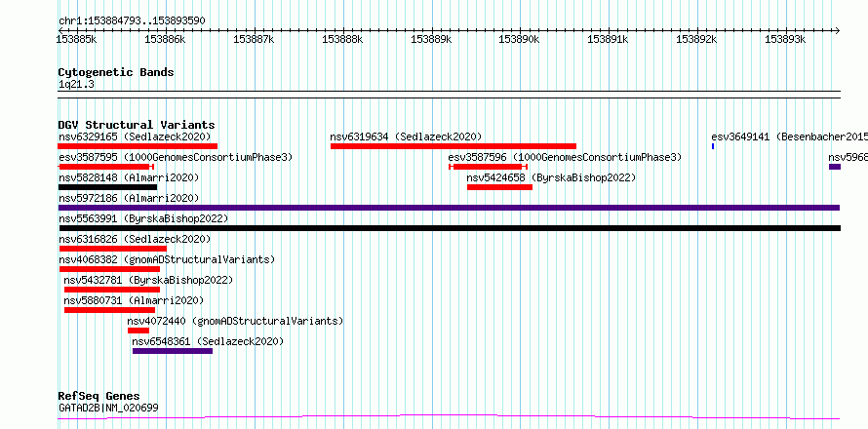Open first nsv4068382 (gnomADStructuralVariants) label
868x429 pixels.
(167, 259)
